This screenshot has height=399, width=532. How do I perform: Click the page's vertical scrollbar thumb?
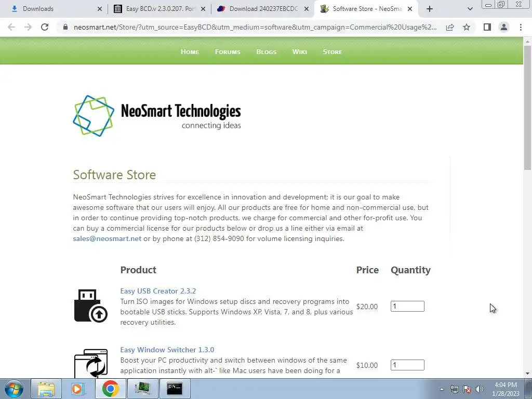coord(527,108)
